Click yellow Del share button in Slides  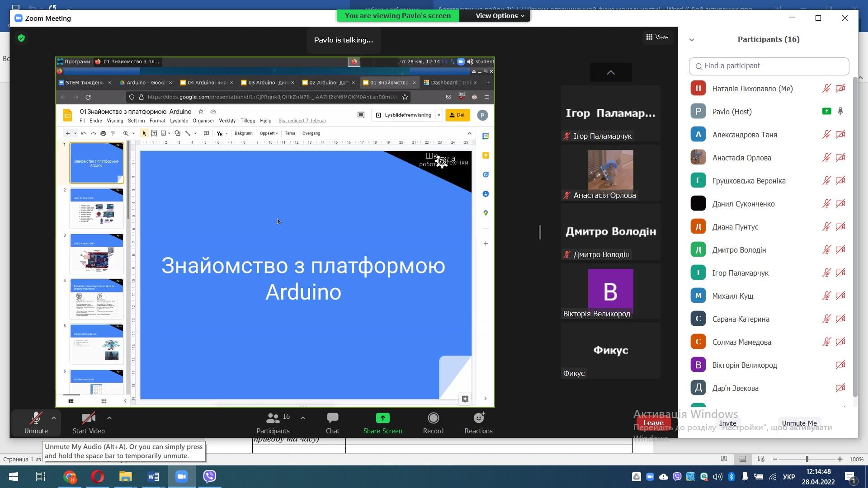(x=458, y=115)
